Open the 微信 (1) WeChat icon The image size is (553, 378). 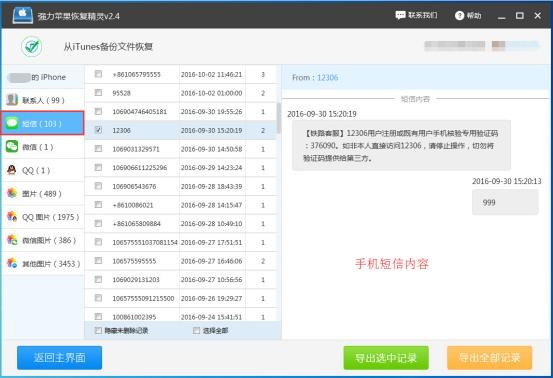tap(12, 146)
